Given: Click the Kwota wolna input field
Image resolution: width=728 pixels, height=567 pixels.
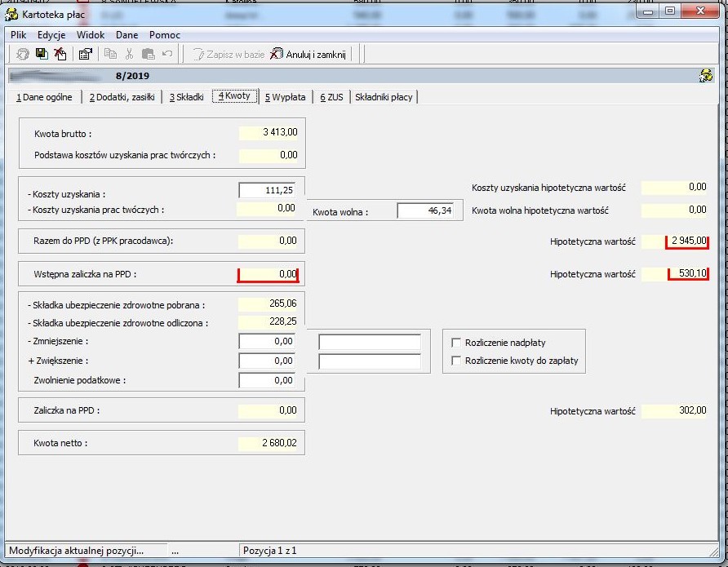Looking at the screenshot, I should click(x=425, y=210).
